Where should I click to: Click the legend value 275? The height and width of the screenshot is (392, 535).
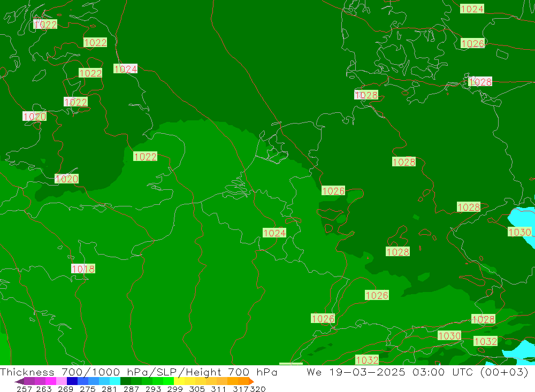(x=88, y=389)
